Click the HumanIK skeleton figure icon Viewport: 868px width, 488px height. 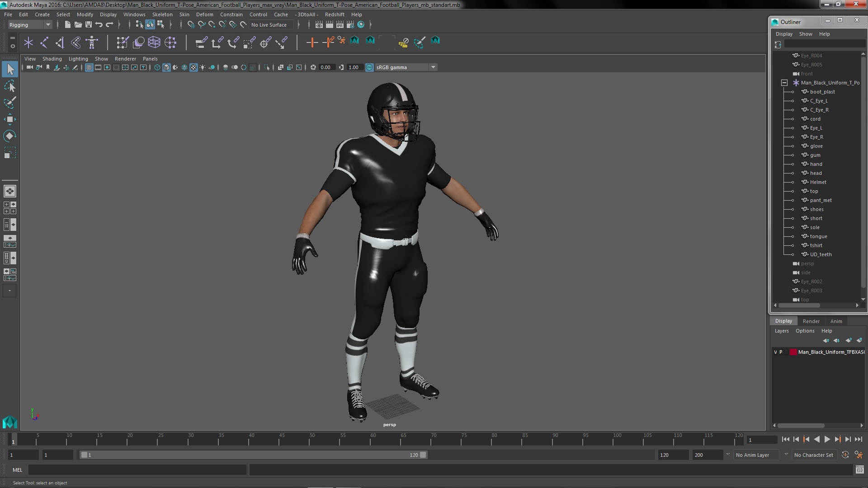(x=92, y=42)
